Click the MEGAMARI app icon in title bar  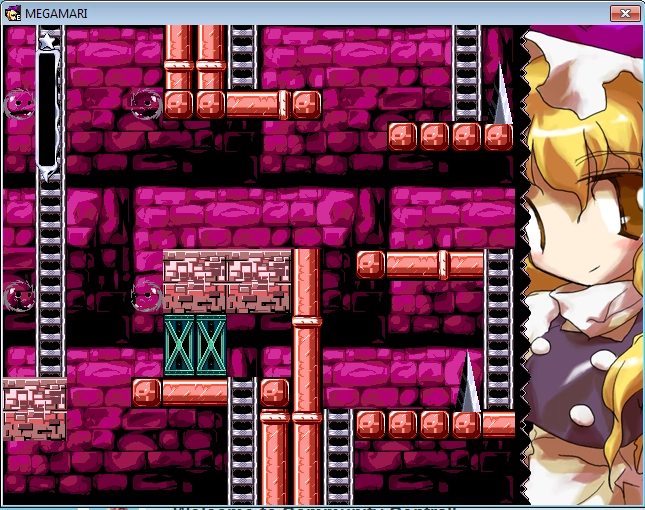[x=13, y=13]
